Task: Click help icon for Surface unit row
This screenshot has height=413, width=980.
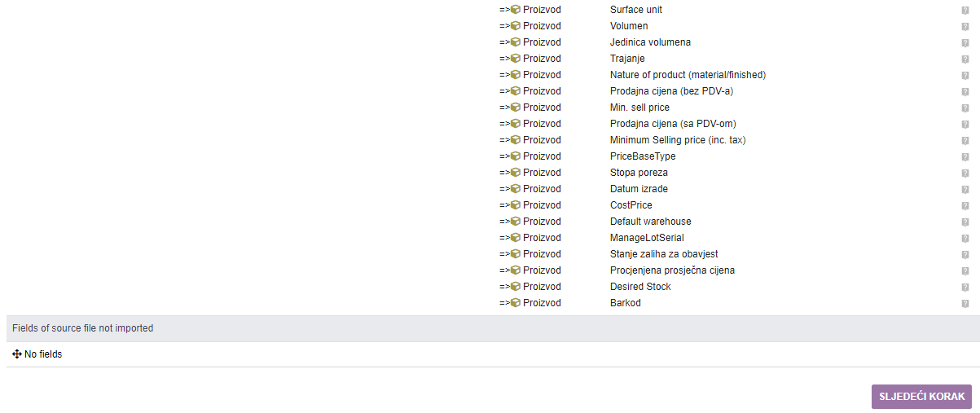Action: tap(965, 10)
